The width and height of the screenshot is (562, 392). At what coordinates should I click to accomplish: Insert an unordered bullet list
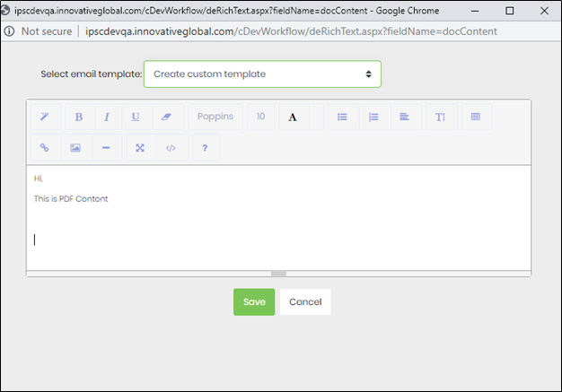click(x=343, y=117)
